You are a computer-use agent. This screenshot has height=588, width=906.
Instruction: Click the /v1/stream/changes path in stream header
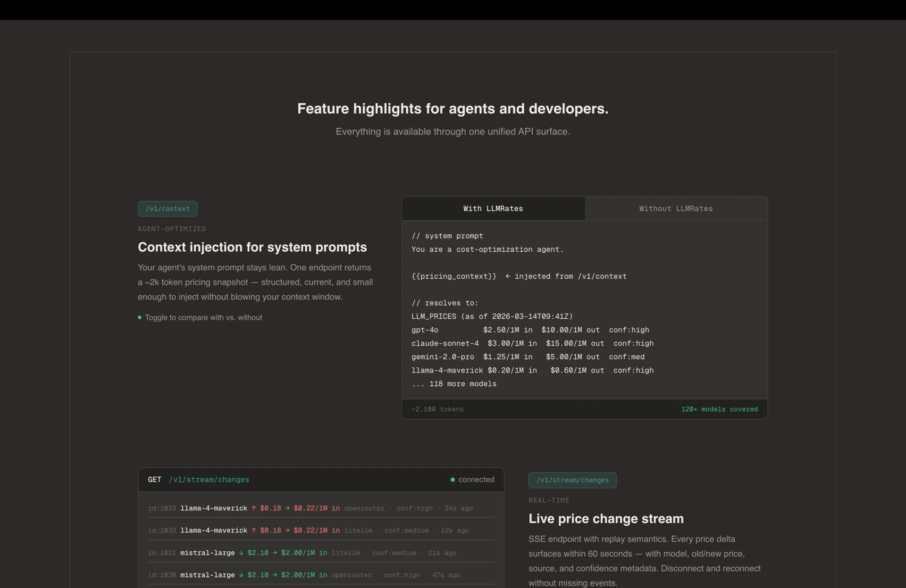pos(209,480)
